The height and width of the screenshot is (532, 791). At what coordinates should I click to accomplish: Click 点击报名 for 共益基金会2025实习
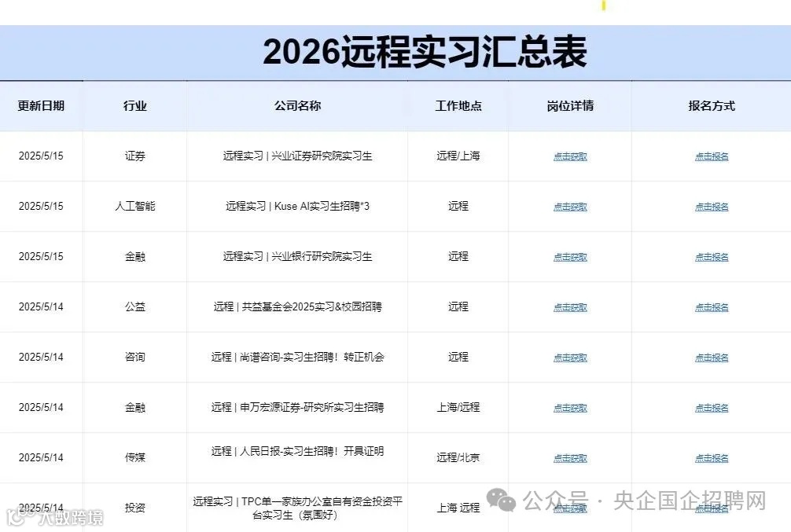[x=711, y=306]
